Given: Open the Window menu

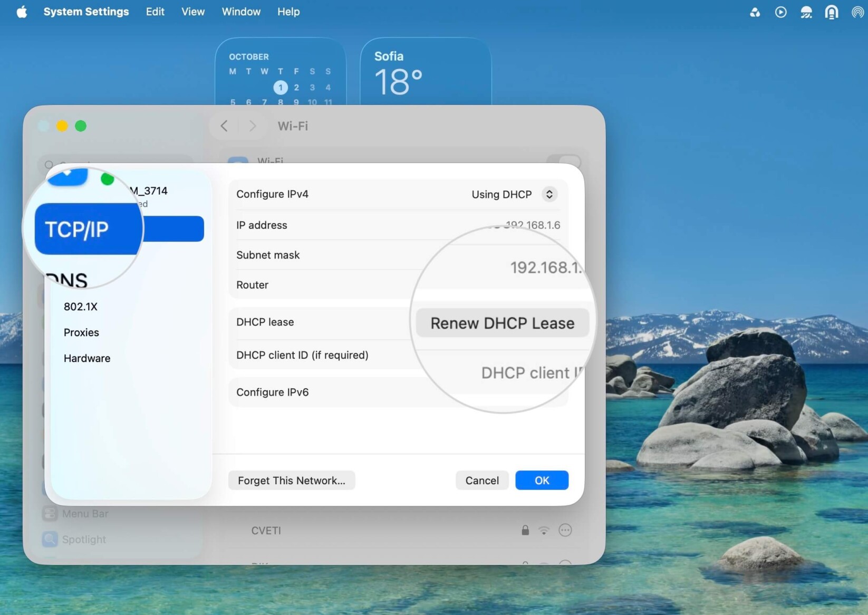Looking at the screenshot, I should click(241, 12).
